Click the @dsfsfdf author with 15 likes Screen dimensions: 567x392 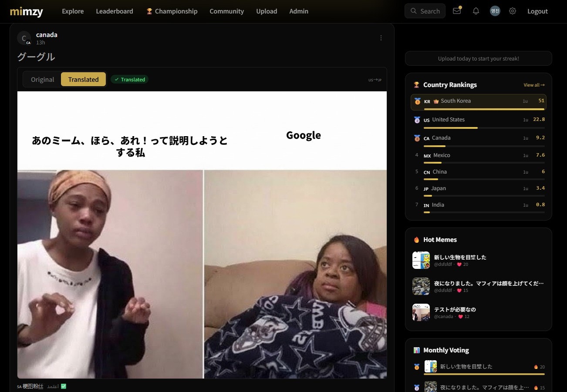point(443,291)
